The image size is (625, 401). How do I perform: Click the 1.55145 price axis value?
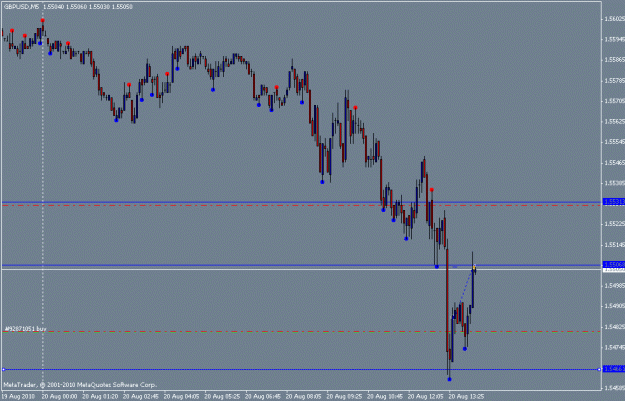(615, 244)
